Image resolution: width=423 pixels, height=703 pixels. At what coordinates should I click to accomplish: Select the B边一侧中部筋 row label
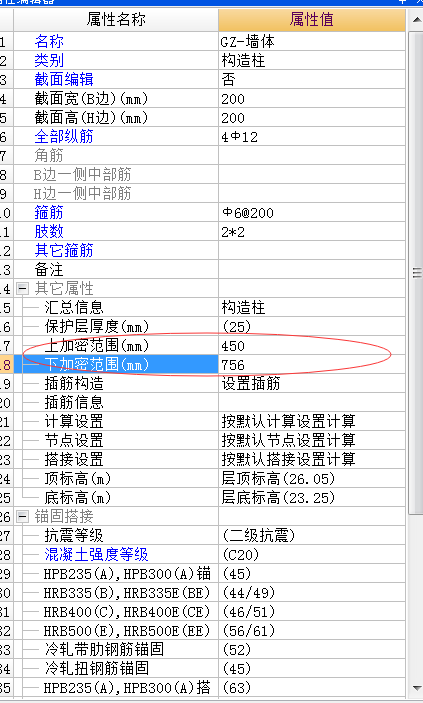[83, 174]
